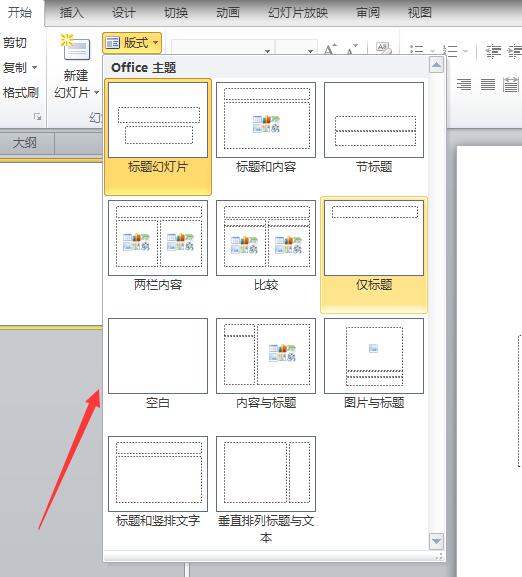Choose the 标题和内容 layout

click(266, 128)
